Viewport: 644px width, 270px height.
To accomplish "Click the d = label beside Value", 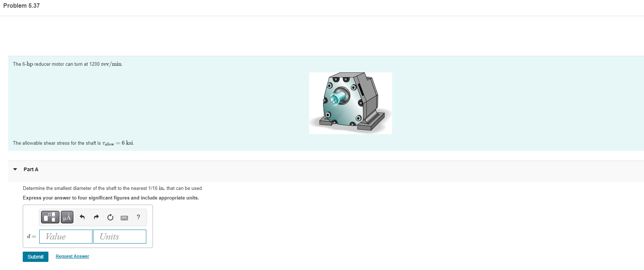I will point(32,236).
